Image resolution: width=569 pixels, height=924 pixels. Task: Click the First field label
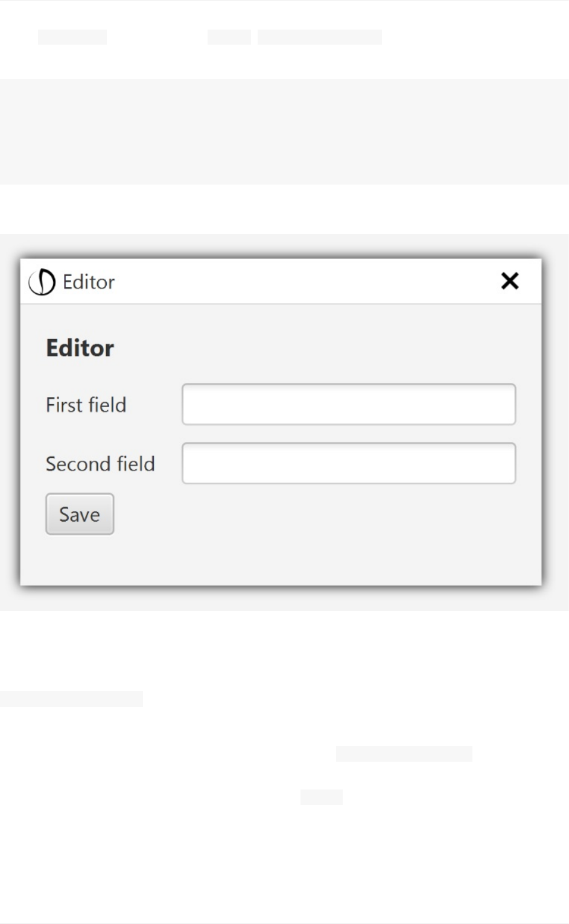tap(86, 405)
